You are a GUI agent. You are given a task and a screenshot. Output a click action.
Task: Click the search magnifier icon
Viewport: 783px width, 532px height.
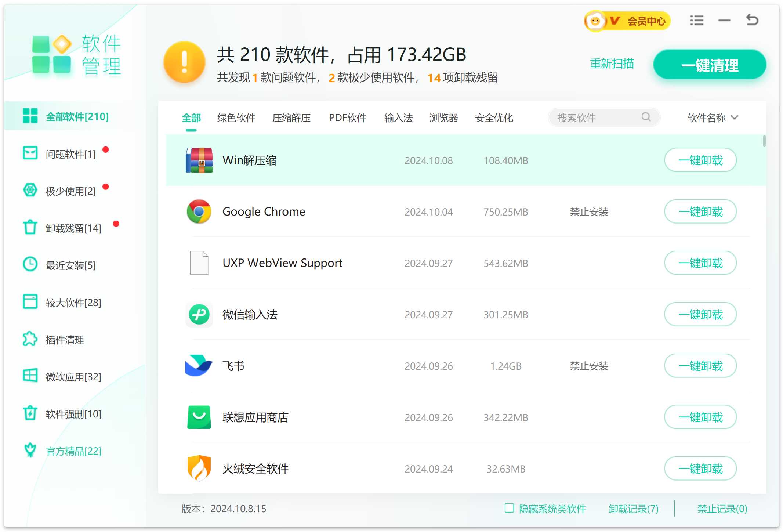[646, 117]
